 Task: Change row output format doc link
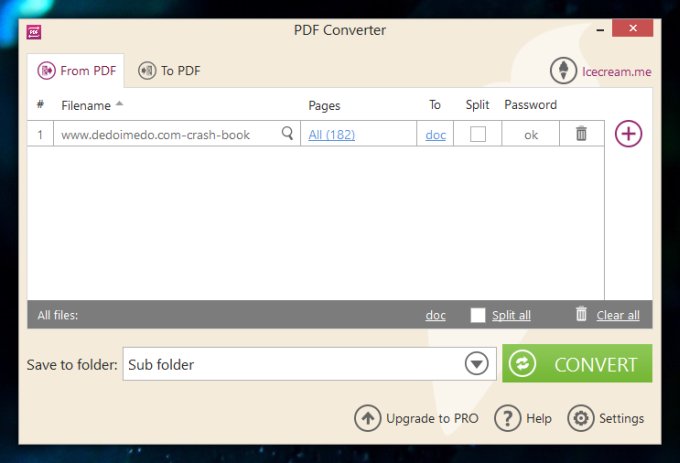pos(435,135)
